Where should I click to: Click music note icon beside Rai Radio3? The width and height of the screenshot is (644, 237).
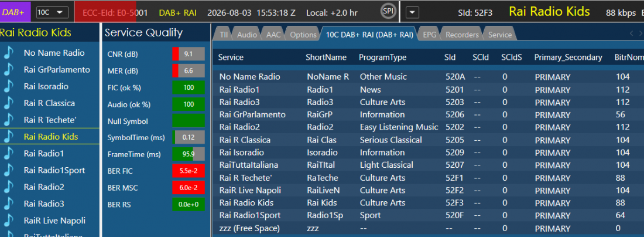pos(9,204)
